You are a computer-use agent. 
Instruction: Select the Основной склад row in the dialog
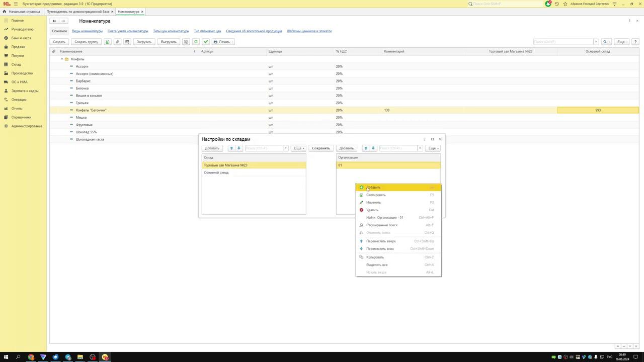coord(254,172)
